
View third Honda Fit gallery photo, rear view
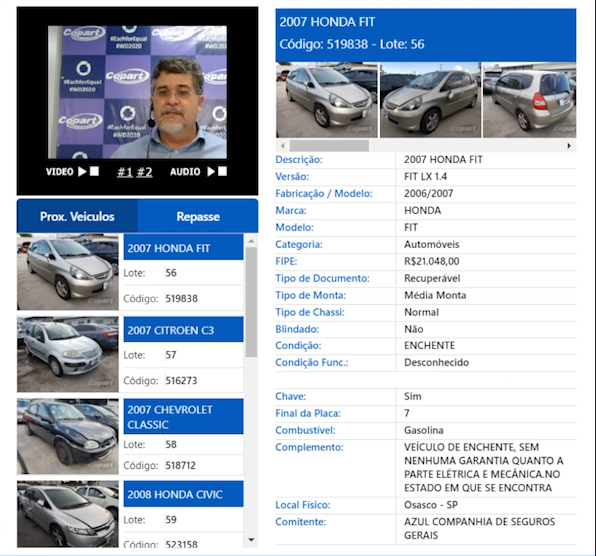[x=529, y=100]
